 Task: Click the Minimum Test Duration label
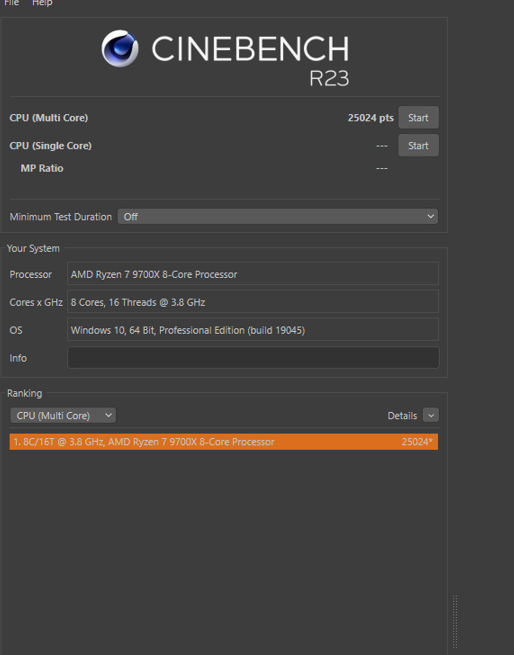pos(61,217)
